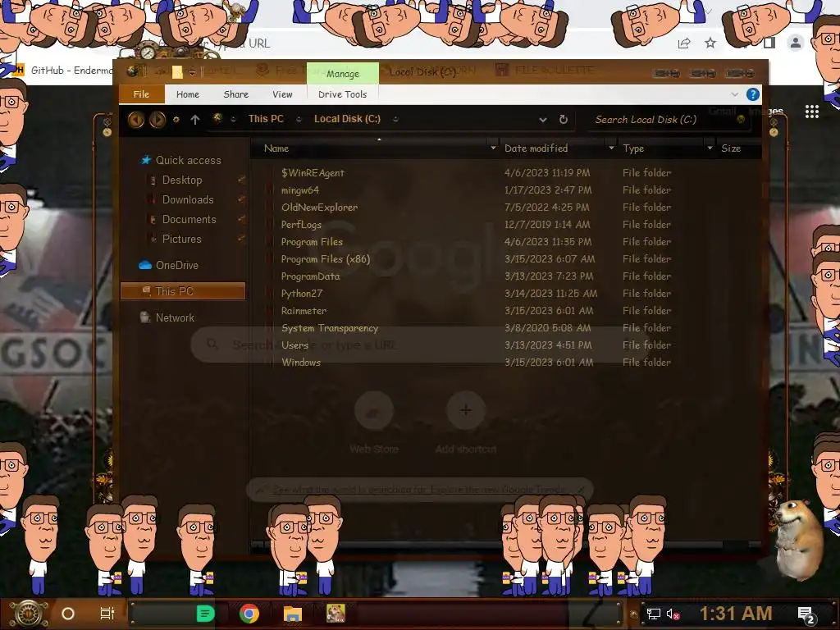Expand address bar history chevron
Image resolution: width=840 pixels, height=630 pixels.
(543, 120)
